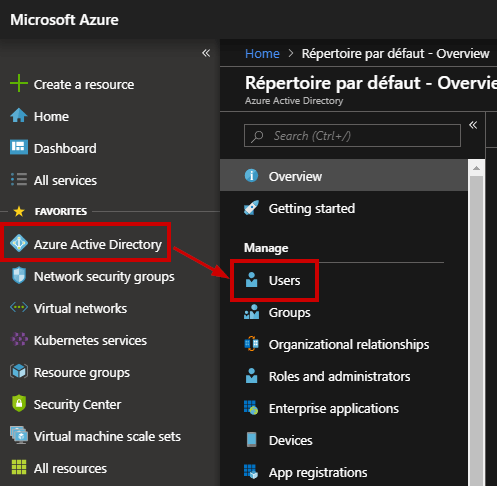Open Kubernetes services icon in sidebar
Viewport: 497px width, 486px height.
tap(19, 339)
